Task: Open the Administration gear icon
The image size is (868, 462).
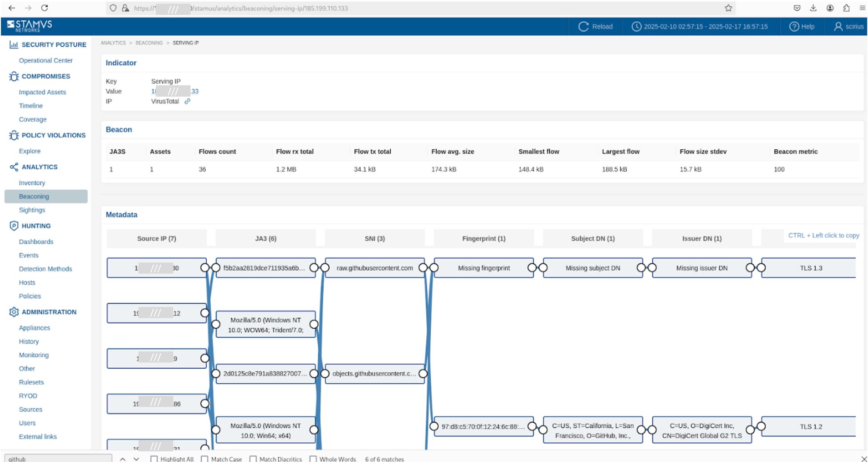Action: tap(13, 312)
